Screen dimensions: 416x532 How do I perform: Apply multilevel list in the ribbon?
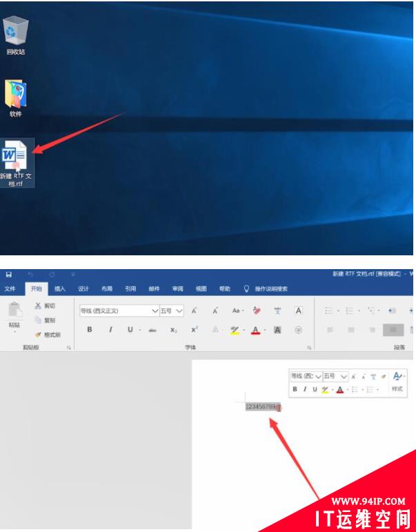click(372, 311)
